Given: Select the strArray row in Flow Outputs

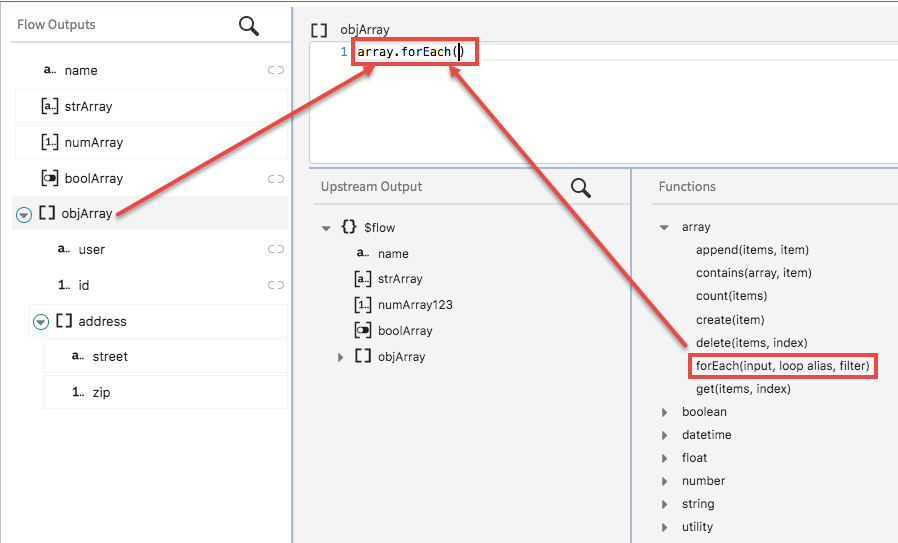Looking at the screenshot, I should 151,106.
